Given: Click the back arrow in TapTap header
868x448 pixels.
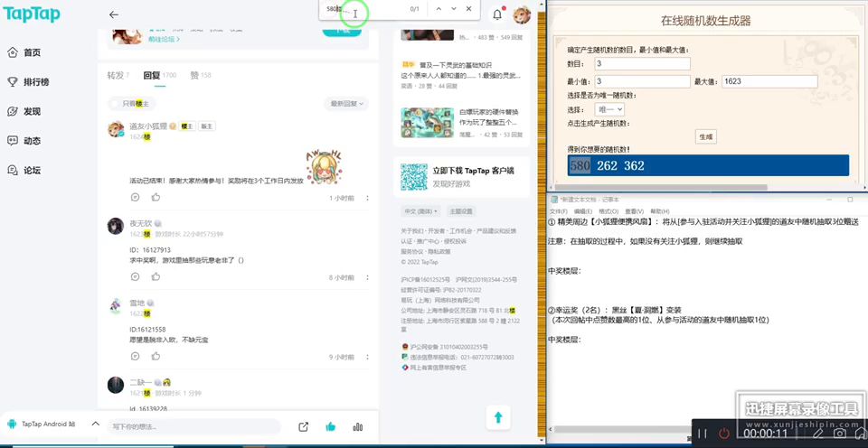Looking at the screenshot, I should (113, 14).
